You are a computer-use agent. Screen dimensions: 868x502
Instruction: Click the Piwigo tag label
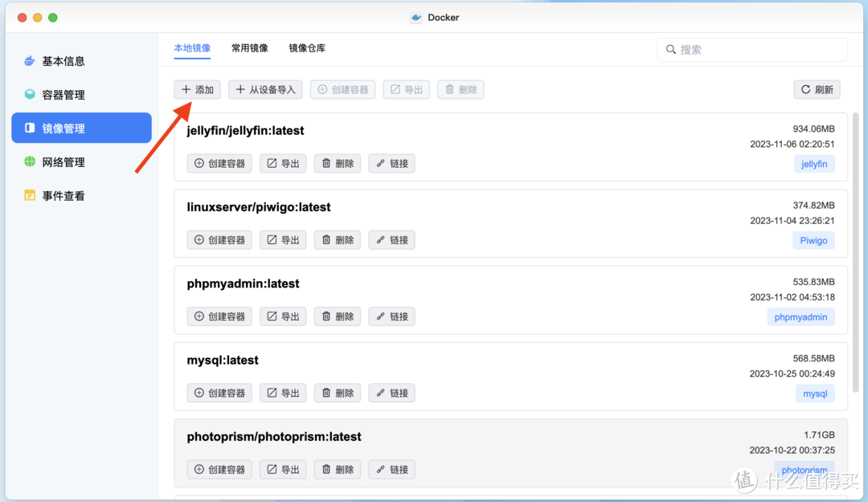[x=813, y=240]
